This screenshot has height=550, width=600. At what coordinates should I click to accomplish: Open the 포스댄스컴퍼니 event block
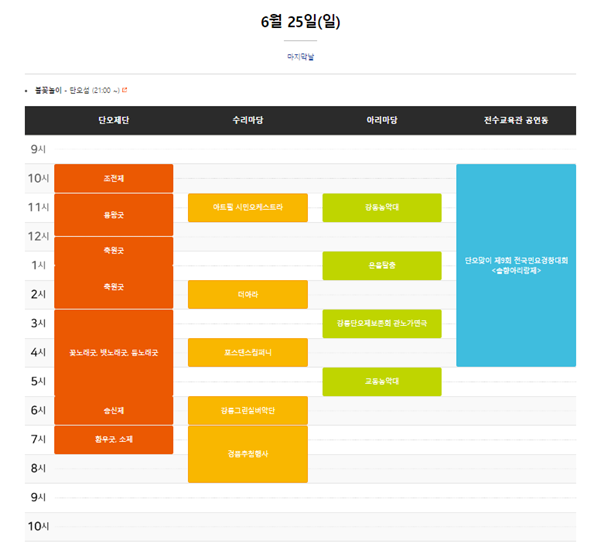(x=248, y=353)
